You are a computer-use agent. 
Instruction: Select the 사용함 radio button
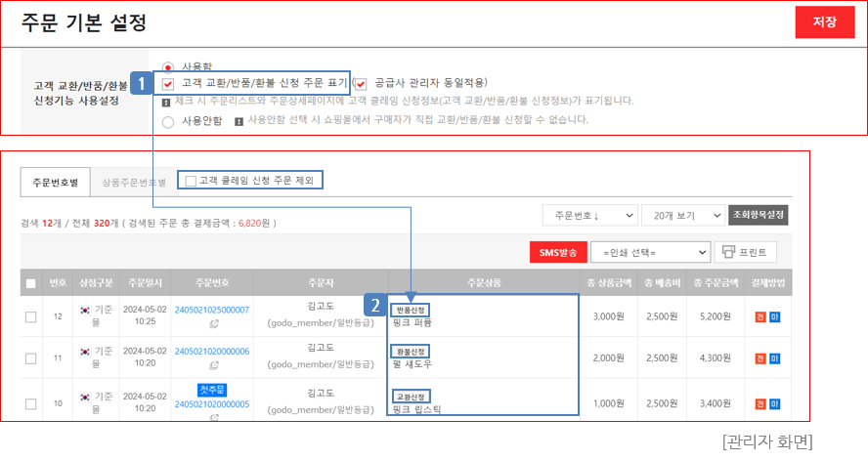point(168,65)
